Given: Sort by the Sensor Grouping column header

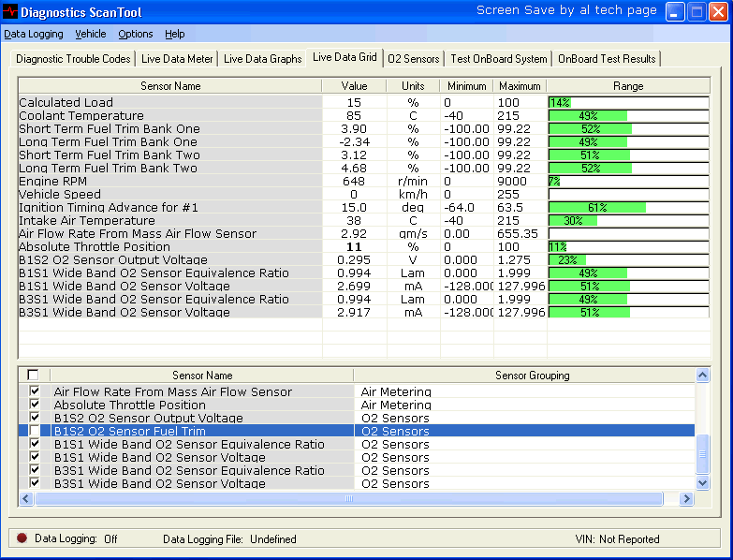Looking at the screenshot, I should (531, 376).
